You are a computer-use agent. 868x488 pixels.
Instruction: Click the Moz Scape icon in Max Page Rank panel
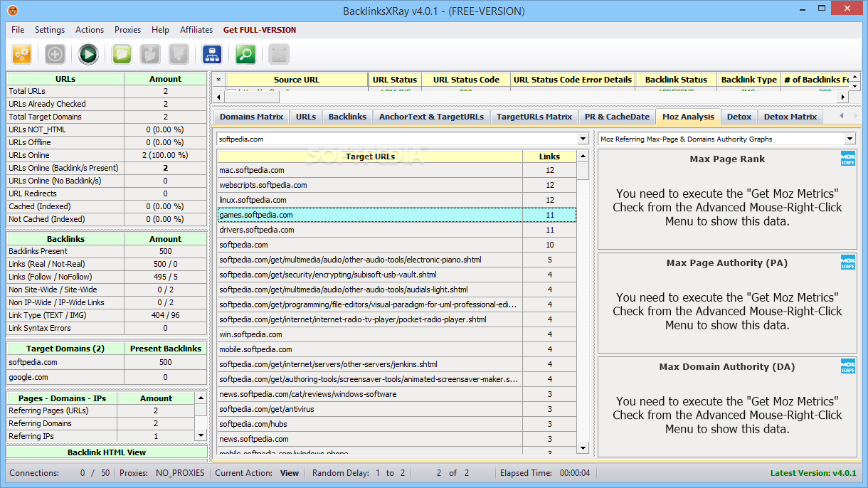coord(848,159)
